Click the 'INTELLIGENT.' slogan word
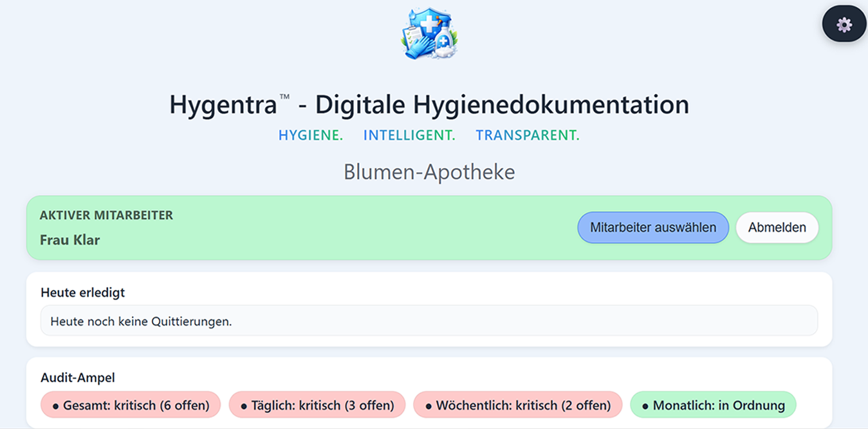This screenshot has width=868, height=429. (409, 135)
